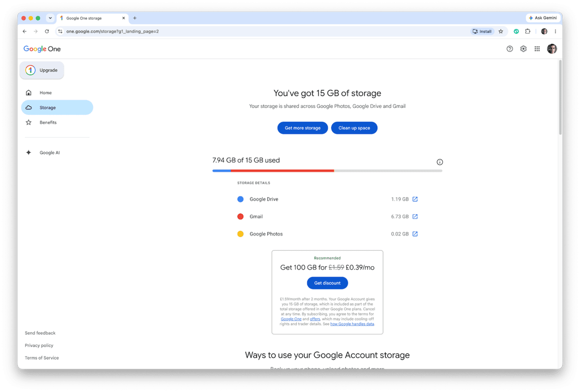Select Storage in the sidebar
The width and height of the screenshot is (580, 392).
click(57, 107)
